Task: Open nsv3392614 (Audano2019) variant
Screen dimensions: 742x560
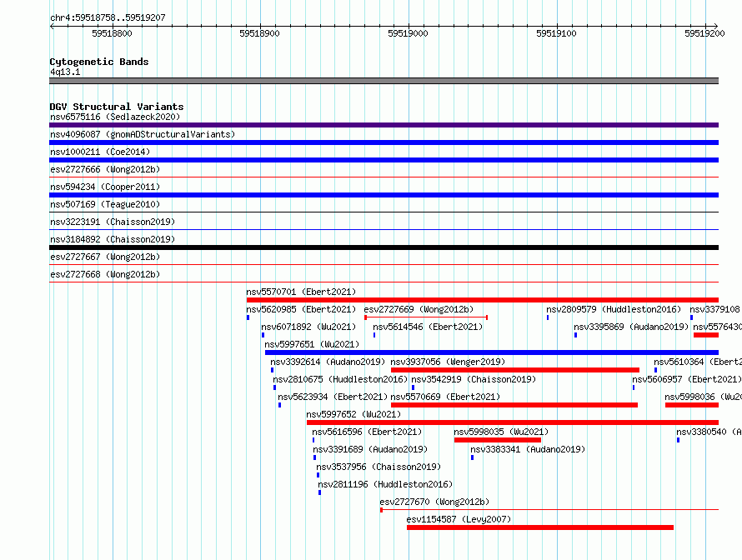Action: tap(328, 362)
